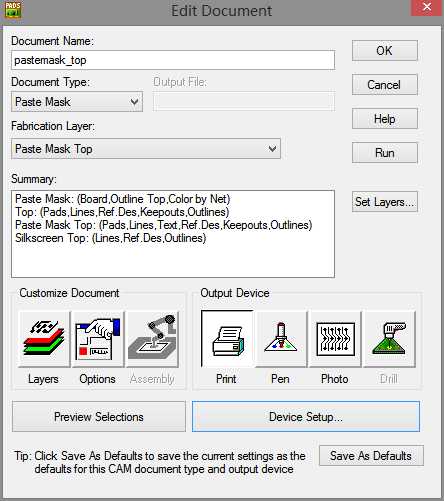
Task: Expand the Fabrication Layer dropdown
Action: (x=146, y=149)
